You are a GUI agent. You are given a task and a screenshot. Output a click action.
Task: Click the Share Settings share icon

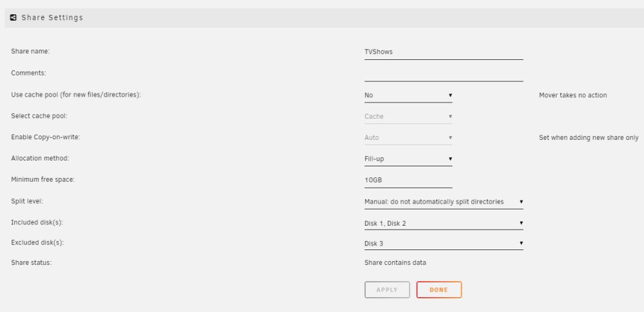pyautogui.click(x=13, y=17)
